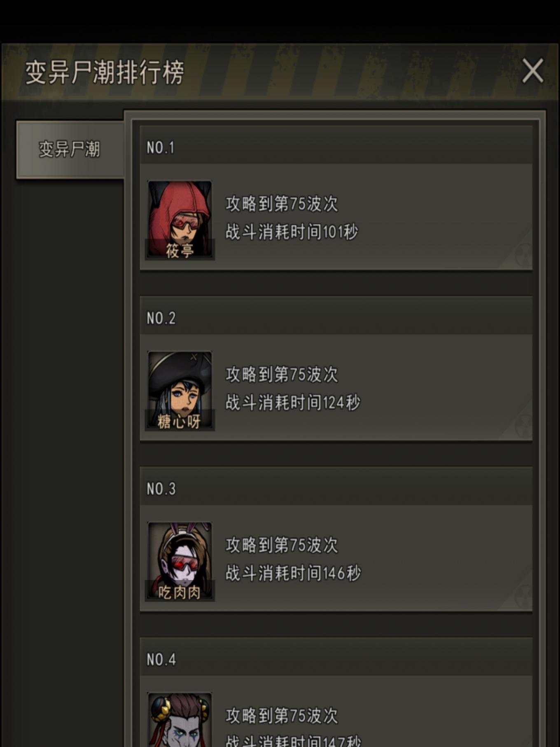The width and height of the screenshot is (560, 747).
Task: Open 筱亭's red-hooded avatar
Action: click(x=180, y=220)
